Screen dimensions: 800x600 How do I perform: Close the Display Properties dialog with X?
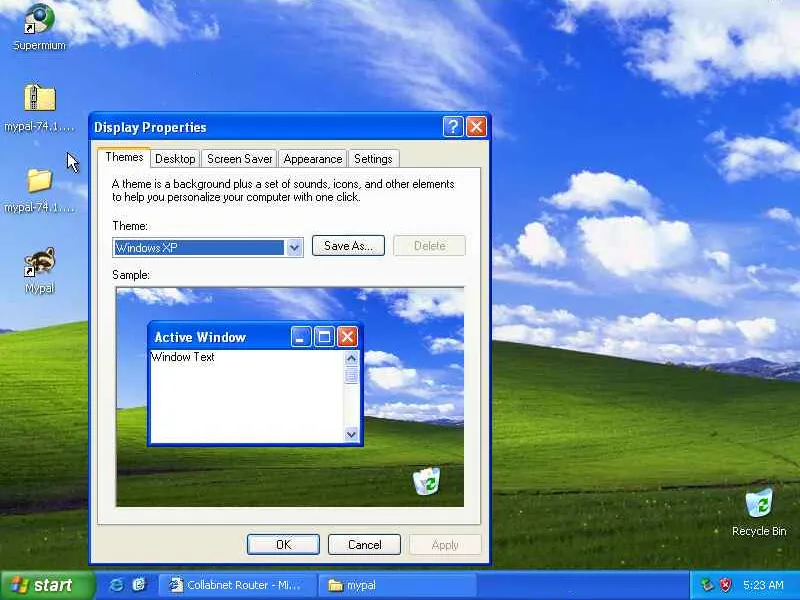click(477, 127)
